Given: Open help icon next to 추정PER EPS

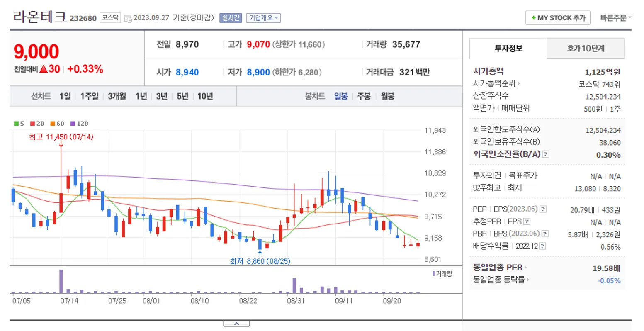Looking at the screenshot, I should pos(527,221).
